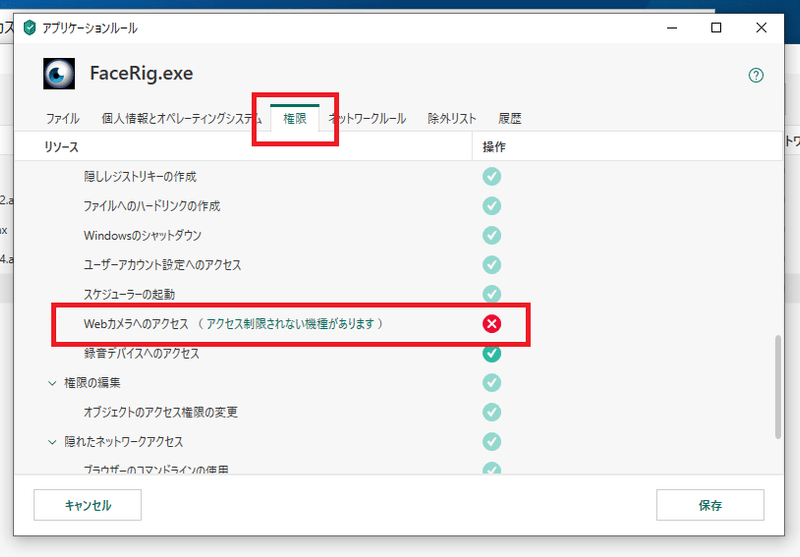Select the オブジェクトのアクセス権限の変更 row text
The image size is (800, 557).
pos(161,412)
